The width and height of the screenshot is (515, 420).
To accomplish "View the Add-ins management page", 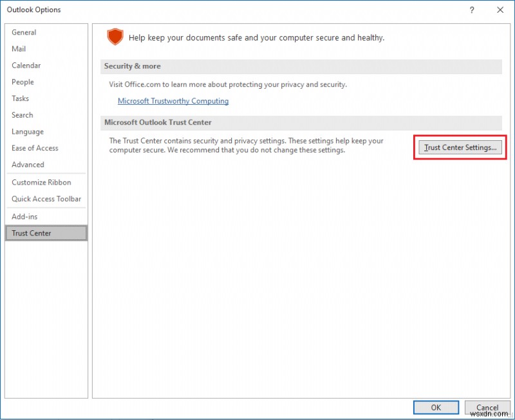I will 24,216.
